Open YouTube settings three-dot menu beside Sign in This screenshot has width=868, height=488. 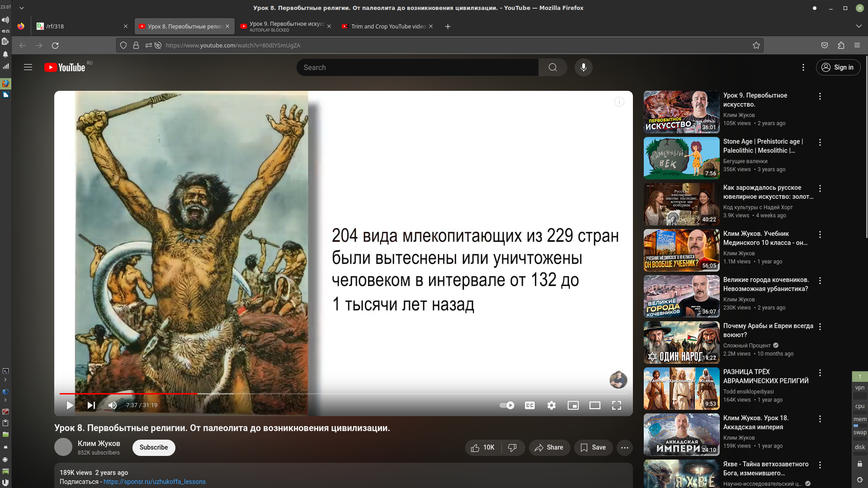[x=803, y=67]
